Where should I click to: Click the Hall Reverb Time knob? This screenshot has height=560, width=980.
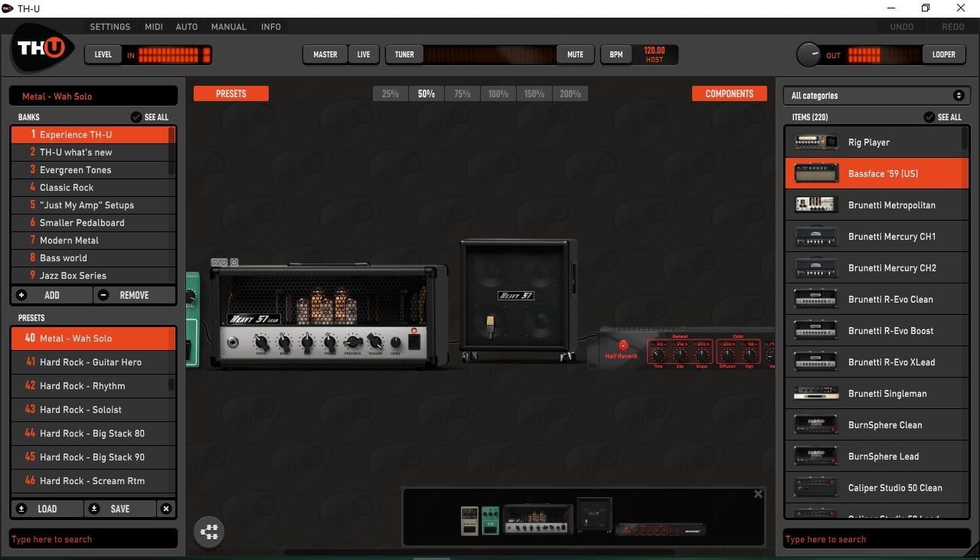659,355
